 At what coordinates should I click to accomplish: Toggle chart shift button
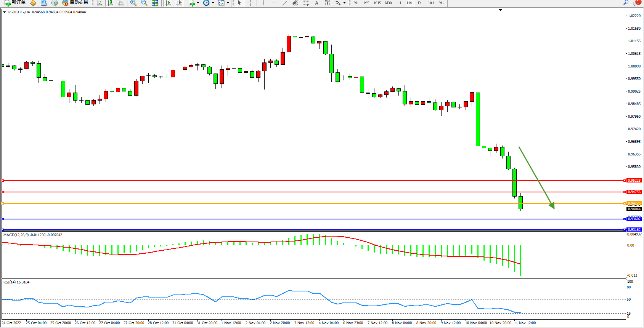[x=179, y=3]
